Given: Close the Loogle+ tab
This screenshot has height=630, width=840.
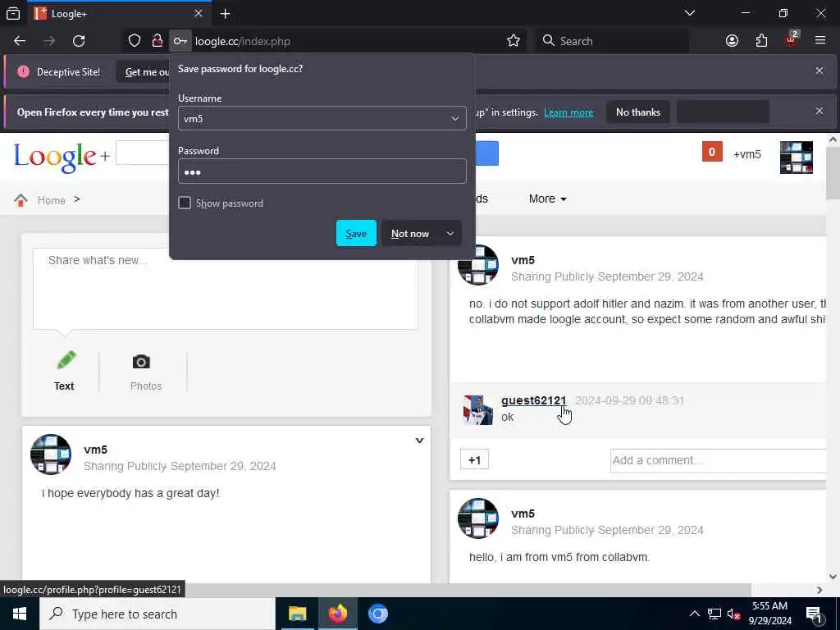Looking at the screenshot, I should pos(199,13).
